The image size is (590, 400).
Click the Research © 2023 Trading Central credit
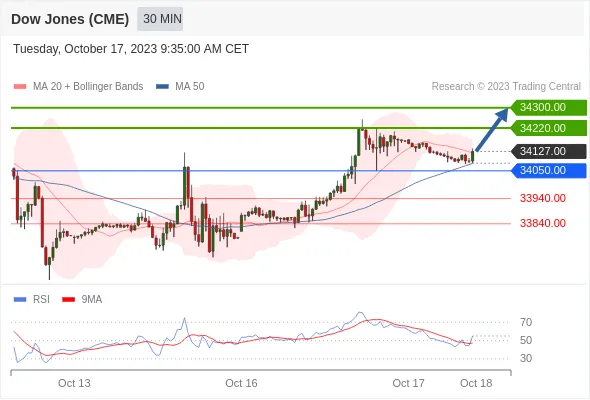coord(506,87)
